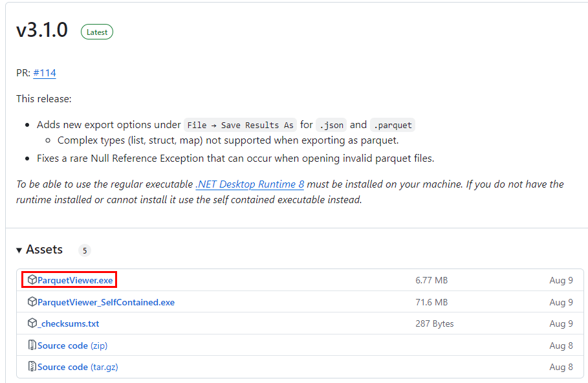
Task: Collapse the Assets section triangle
Action: (19, 250)
